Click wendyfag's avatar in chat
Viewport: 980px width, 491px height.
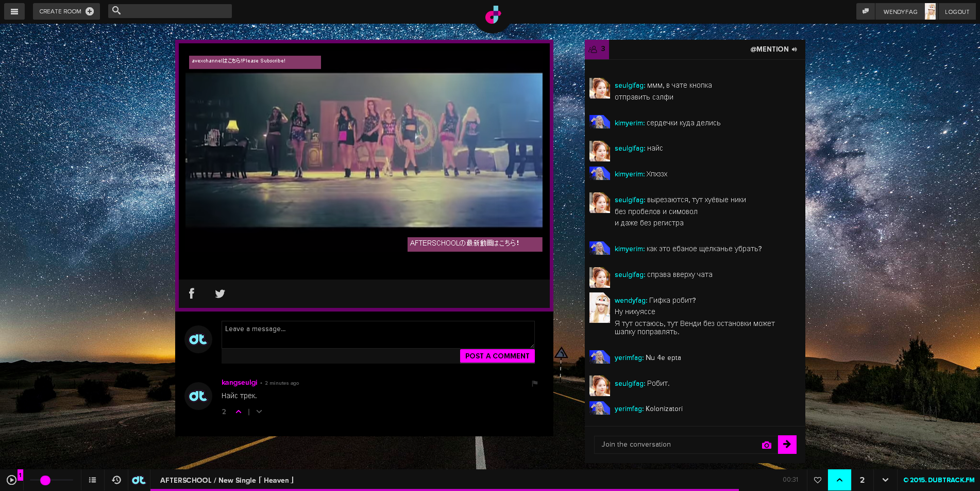coord(600,308)
